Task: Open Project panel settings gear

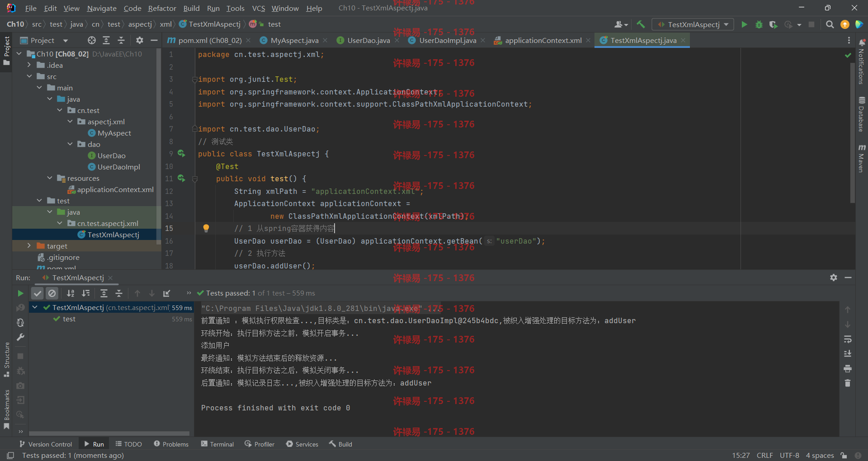Action: pyautogui.click(x=140, y=40)
